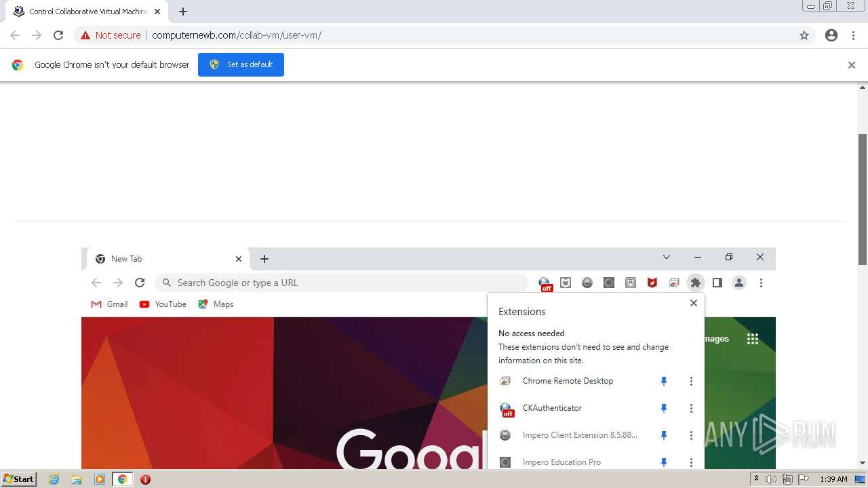Open outer Chrome profile icon
This screenshot has height=488, width=868.
[831, 35]
